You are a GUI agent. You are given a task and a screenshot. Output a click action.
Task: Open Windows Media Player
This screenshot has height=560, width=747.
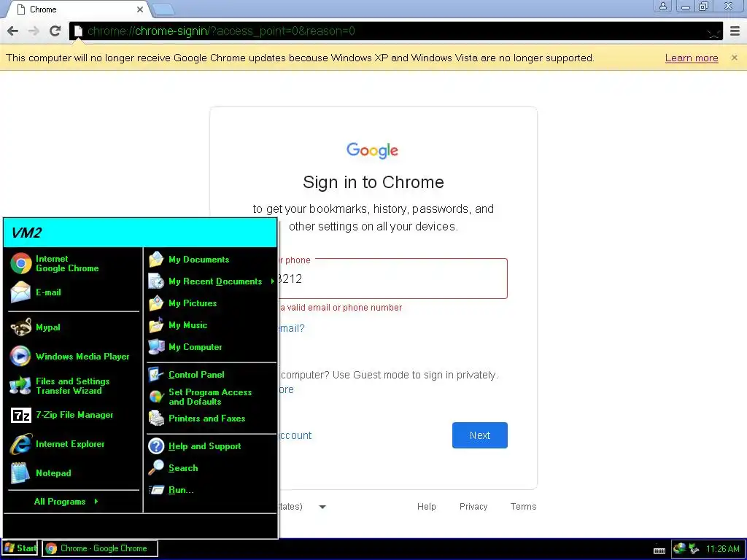pos(74,356)
